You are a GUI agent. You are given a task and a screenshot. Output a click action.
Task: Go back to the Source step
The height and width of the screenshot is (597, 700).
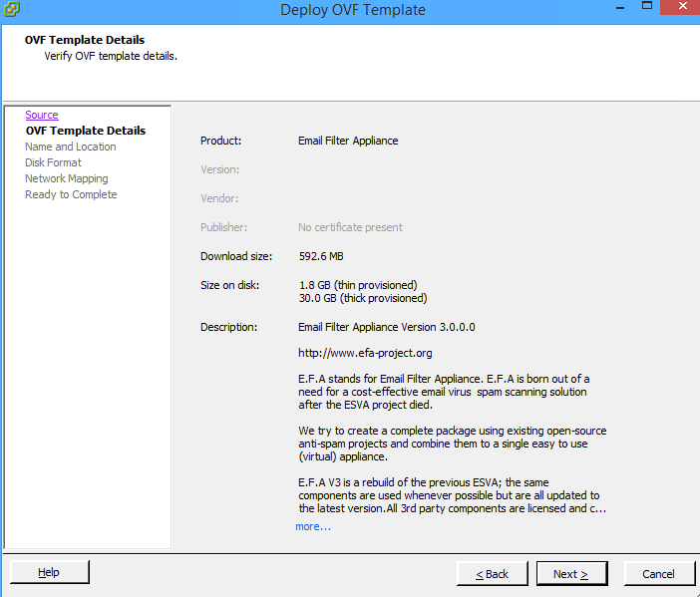[42, 115]
